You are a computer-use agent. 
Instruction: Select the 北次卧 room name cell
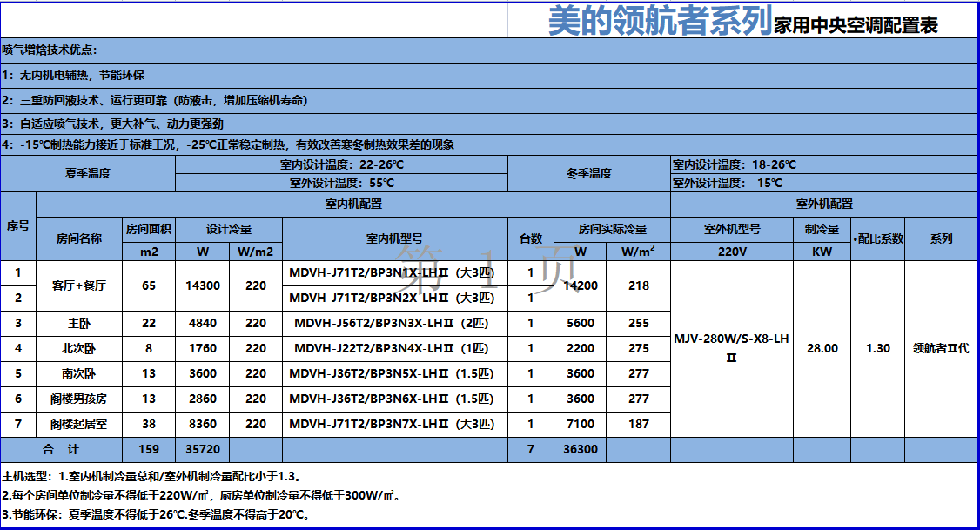tap(78, 348)
